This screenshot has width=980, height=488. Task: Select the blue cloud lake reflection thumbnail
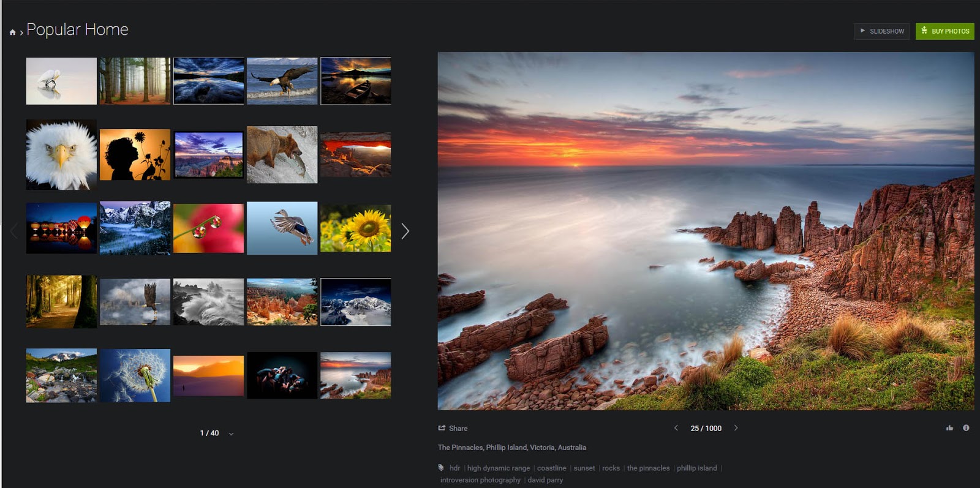208,81
